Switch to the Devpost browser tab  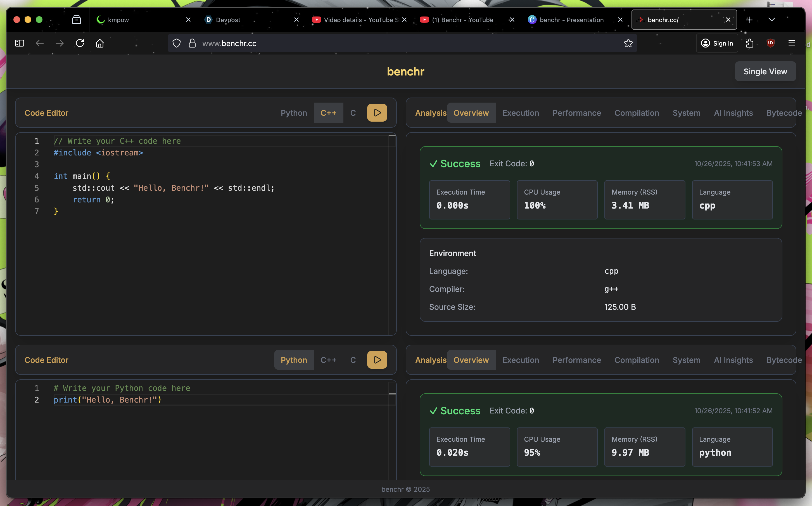(228, 20)
